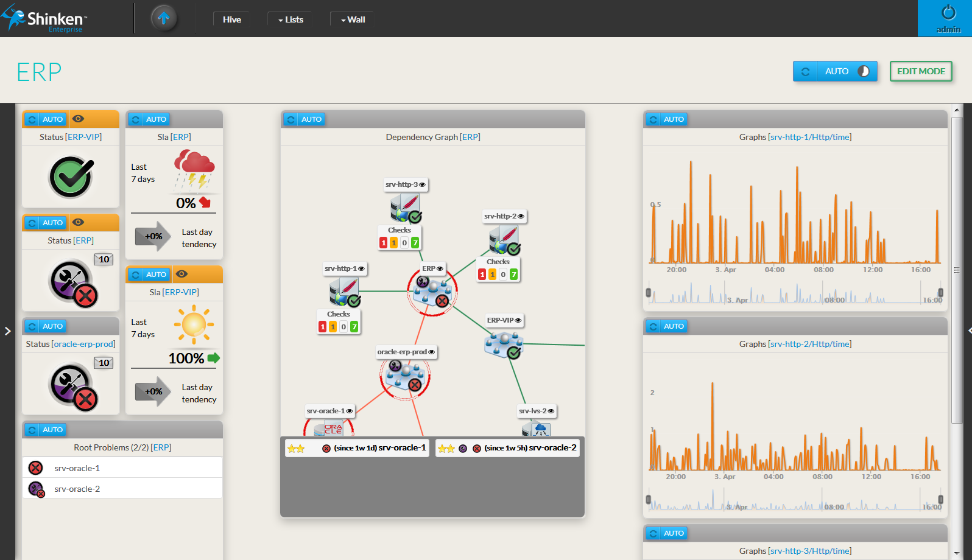Click the admin power icon
972x560 pixels.
coord(948,13)
